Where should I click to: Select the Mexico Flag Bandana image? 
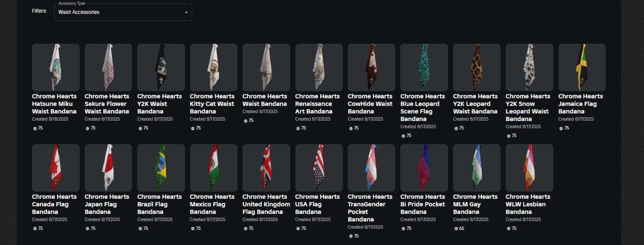tap(214, 168)
